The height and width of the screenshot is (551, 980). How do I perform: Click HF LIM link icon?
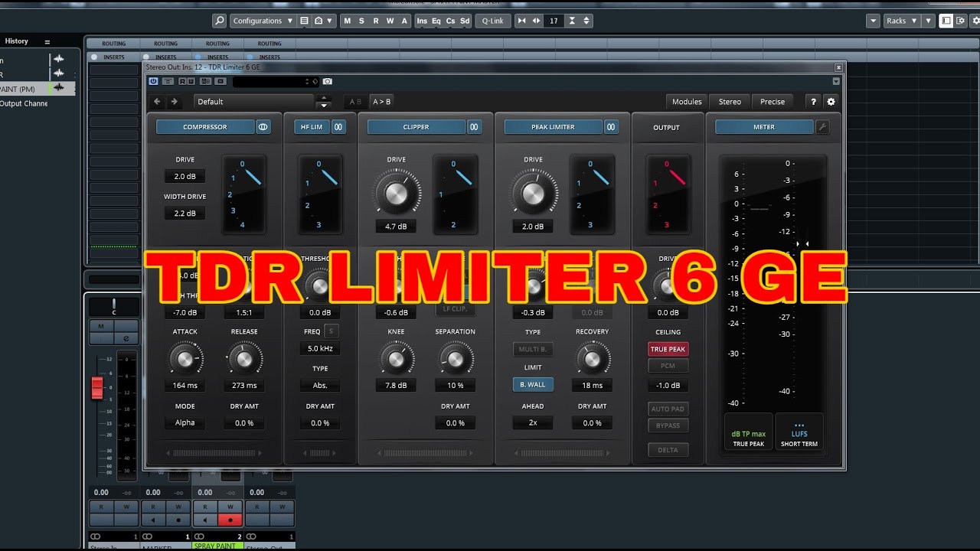[338, 127]
